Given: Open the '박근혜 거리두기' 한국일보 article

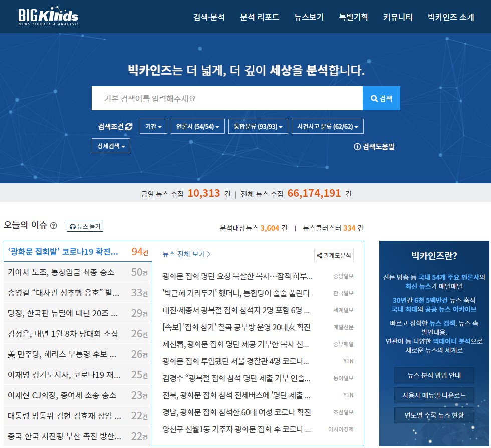Looking at the screenshot, I should (236, 293).
